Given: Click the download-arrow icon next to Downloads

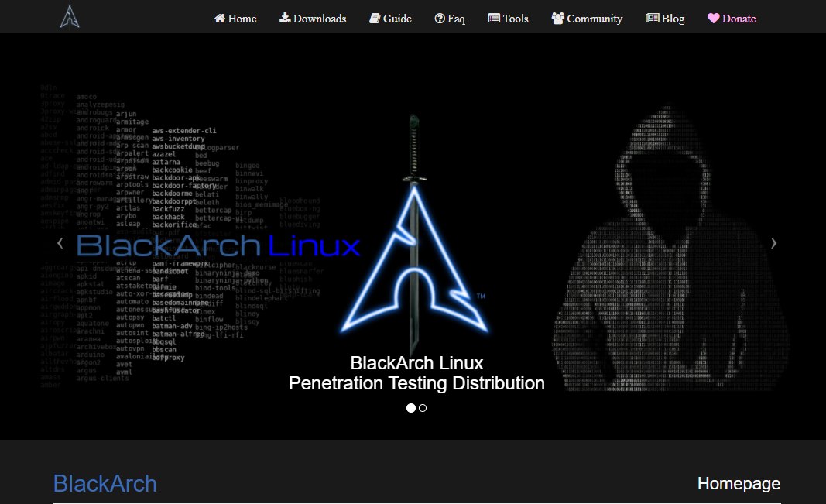Looking at the screenshot, I should (285, 18).
